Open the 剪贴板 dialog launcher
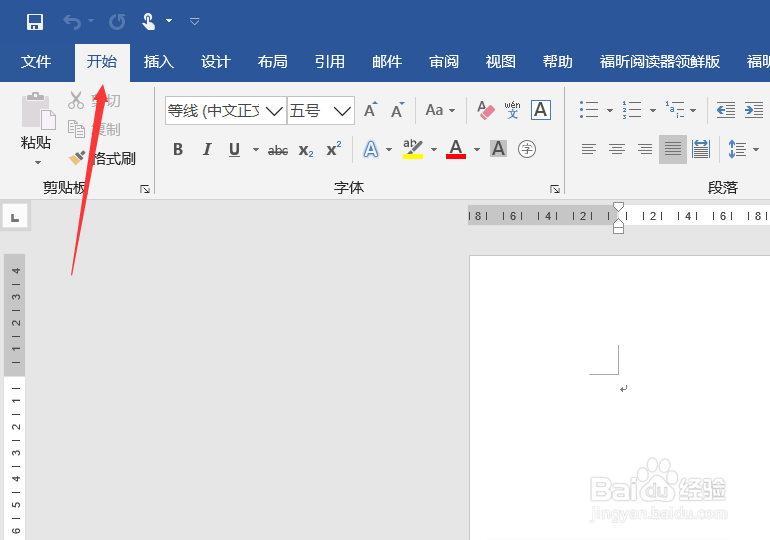Viewport: 770px width, 540px height. tap(145, 189)
